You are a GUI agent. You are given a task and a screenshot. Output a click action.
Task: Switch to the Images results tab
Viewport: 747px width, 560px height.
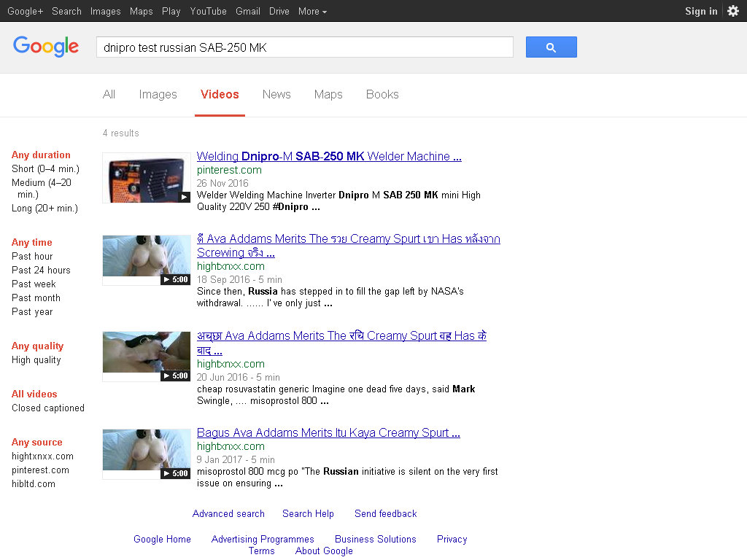pyautogui.click(x=158, y=94)
